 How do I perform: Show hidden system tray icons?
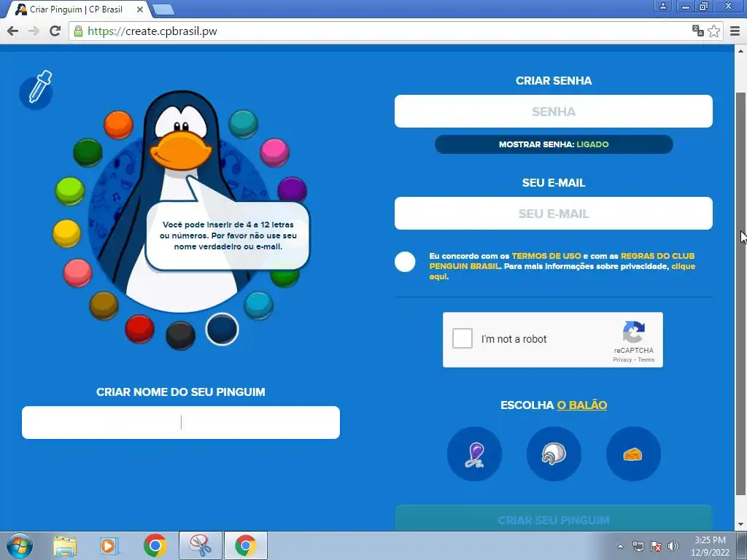(x=620, y=546)
